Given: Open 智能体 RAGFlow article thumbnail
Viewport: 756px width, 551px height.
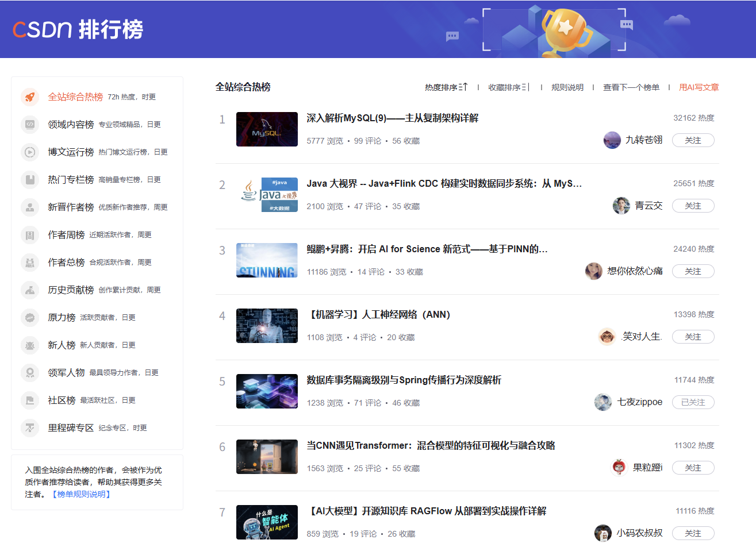Looking at the screenshot, I should pyautogui.click(x=267, y=522).
